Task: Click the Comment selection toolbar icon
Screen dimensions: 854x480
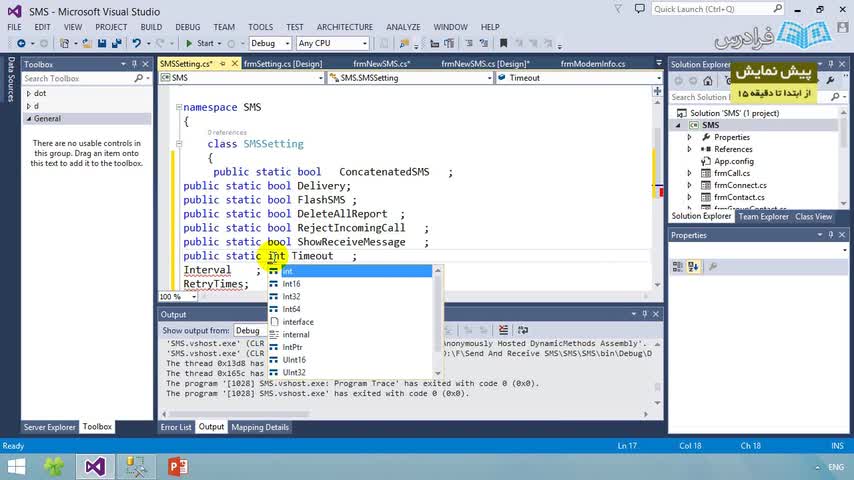Action: (468, 43)
